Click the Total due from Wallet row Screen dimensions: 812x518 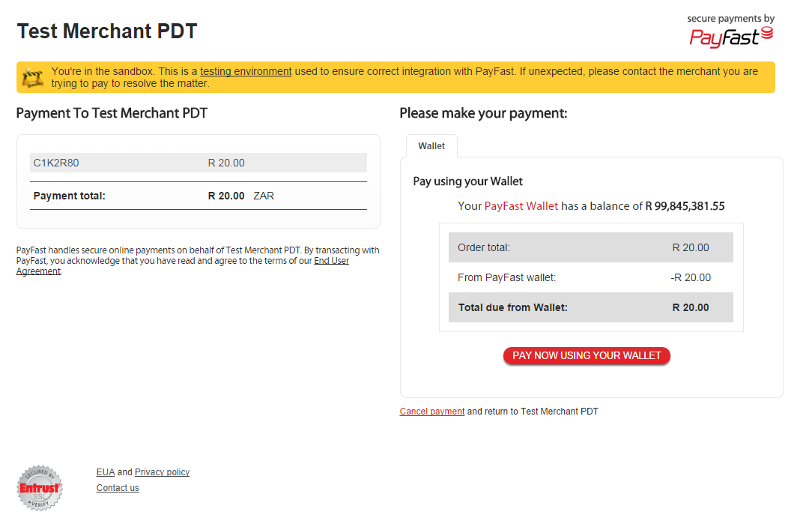click(591, 307)
